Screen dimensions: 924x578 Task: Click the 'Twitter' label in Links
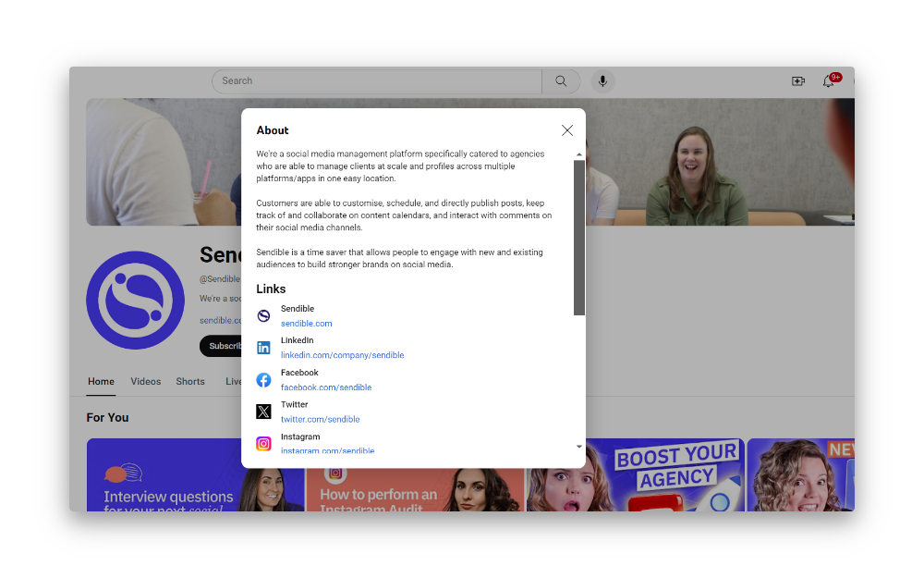(x=294, y=405)
